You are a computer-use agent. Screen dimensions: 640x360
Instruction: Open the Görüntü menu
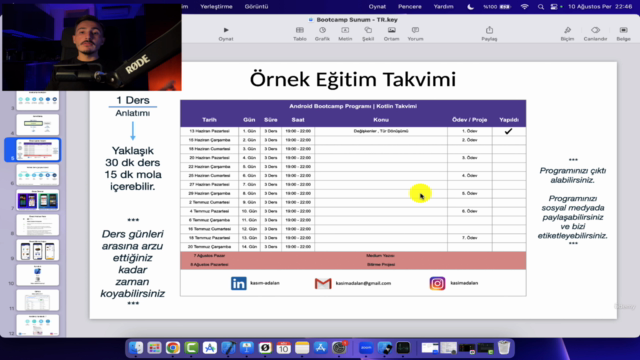(256, 7)
